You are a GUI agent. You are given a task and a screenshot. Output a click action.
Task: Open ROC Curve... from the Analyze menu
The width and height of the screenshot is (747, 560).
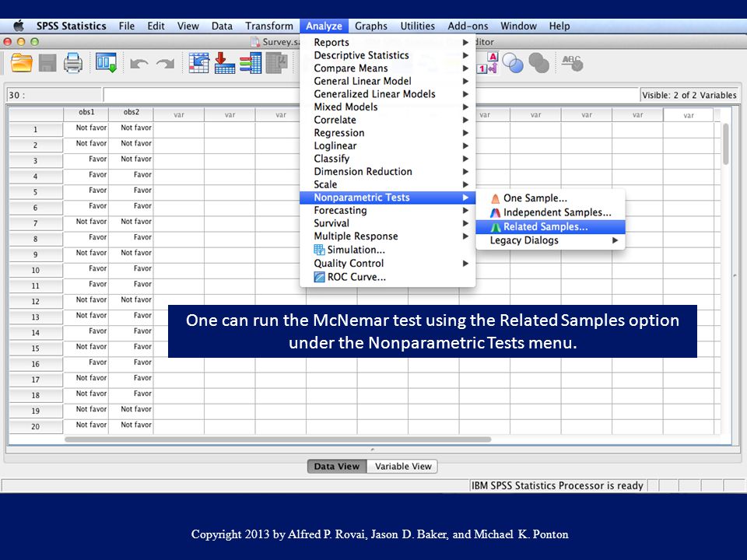pyautogui.click(x=388, y=277)
